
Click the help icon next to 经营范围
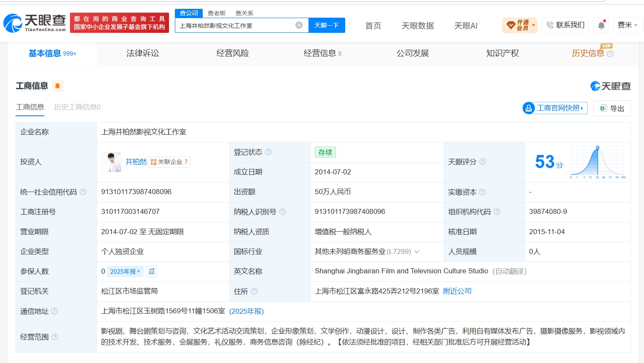[x=55, y=337]
